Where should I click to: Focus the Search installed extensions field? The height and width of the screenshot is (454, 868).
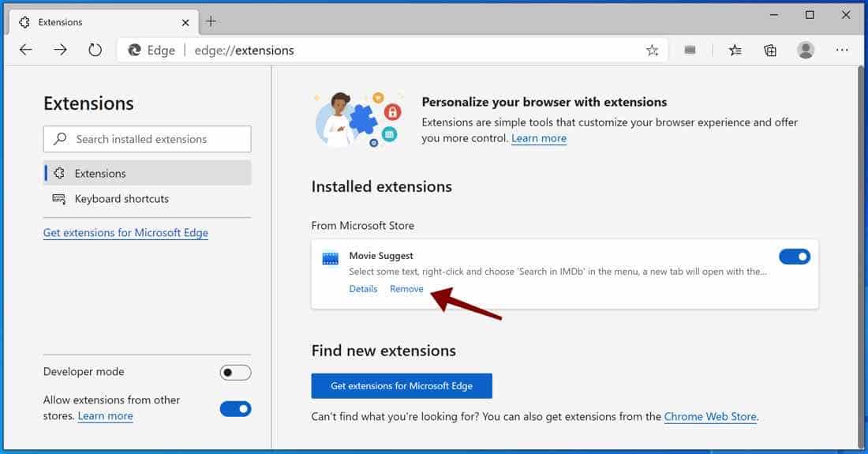click(x=148, y=139)
